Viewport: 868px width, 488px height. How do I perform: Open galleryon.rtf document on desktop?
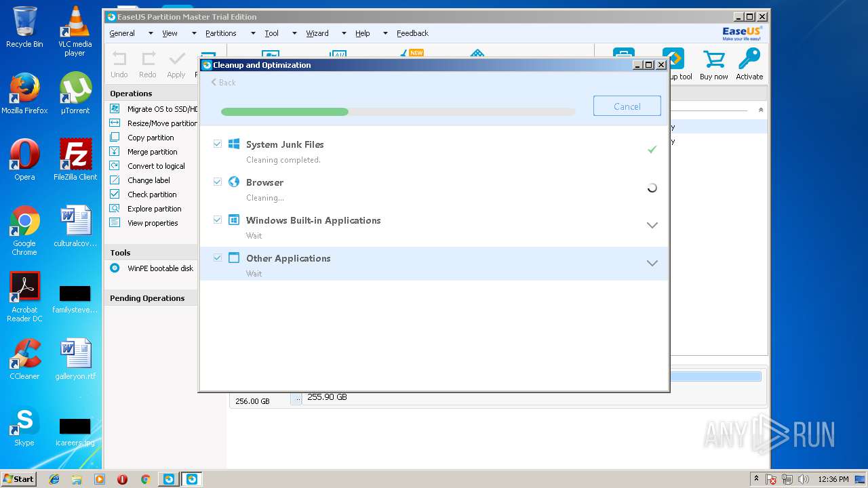tap(75, 359)
